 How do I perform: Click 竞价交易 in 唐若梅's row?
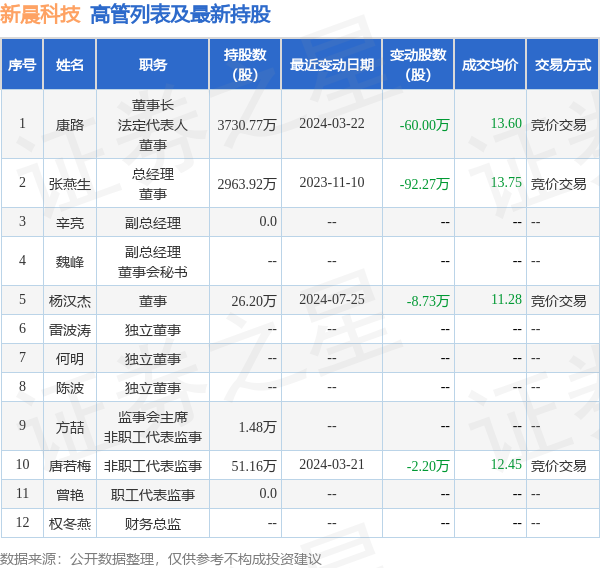click(x=559, y=466)
